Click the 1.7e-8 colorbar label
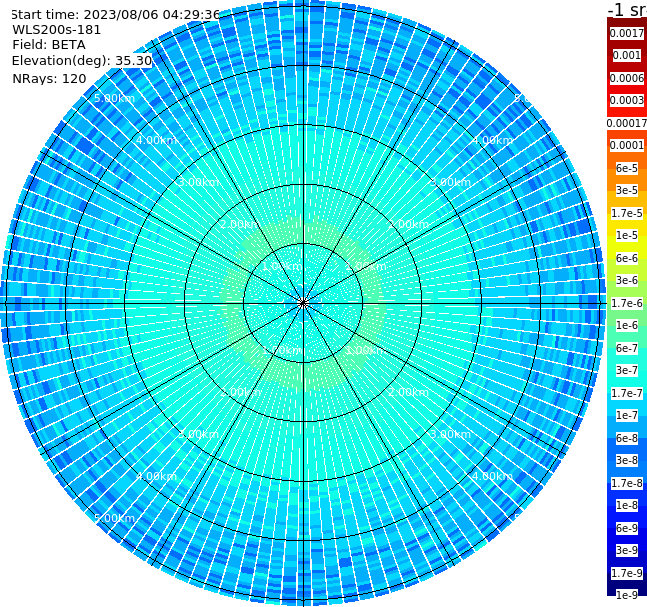Viewport: 647px width, 607px height. [627, 483]
